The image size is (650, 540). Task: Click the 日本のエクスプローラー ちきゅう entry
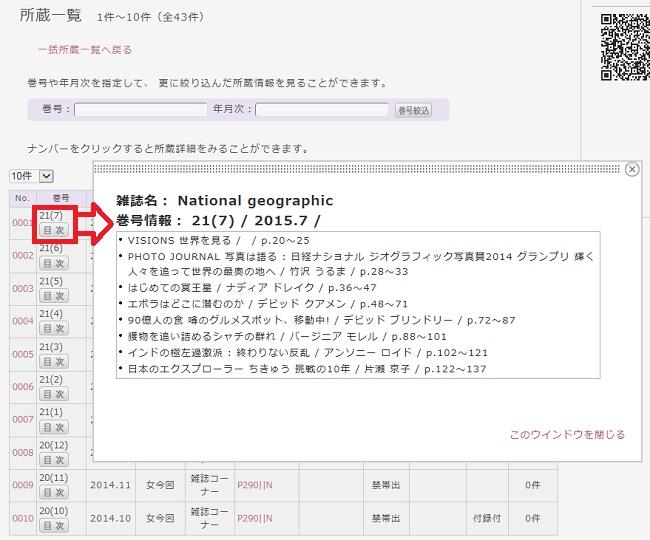(307, 369)
